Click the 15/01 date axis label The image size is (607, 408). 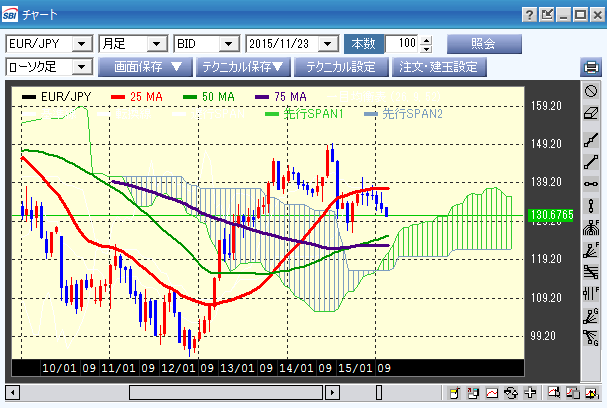[355, 368]
